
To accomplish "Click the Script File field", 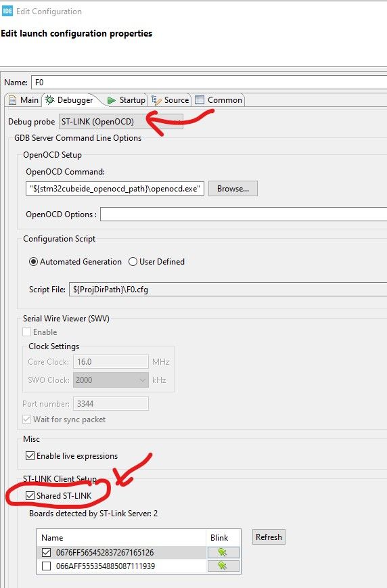I will point(228,290).
